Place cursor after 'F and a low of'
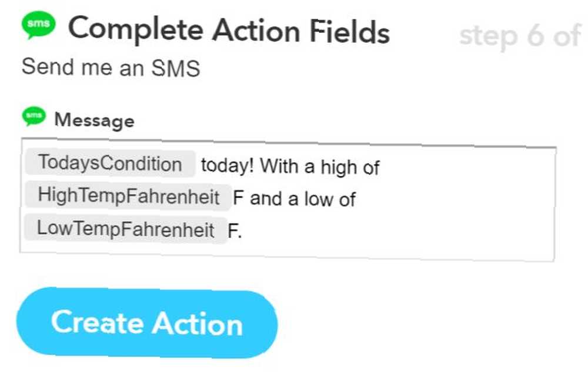Viewport: 588px width, 374px height. coord(356,199)
